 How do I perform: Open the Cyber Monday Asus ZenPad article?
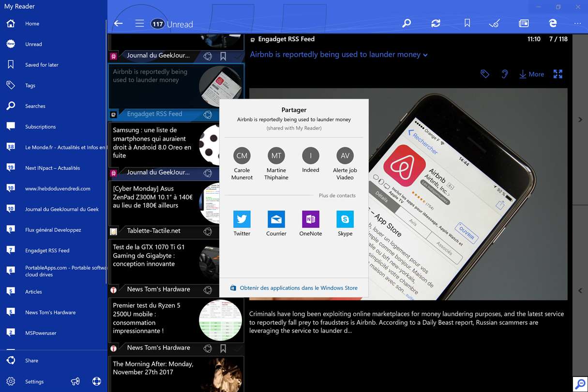pos(176,203)
